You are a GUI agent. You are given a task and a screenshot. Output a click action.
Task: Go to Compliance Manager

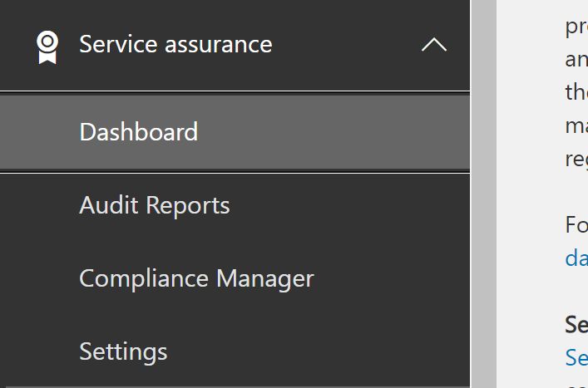(196, 278)
